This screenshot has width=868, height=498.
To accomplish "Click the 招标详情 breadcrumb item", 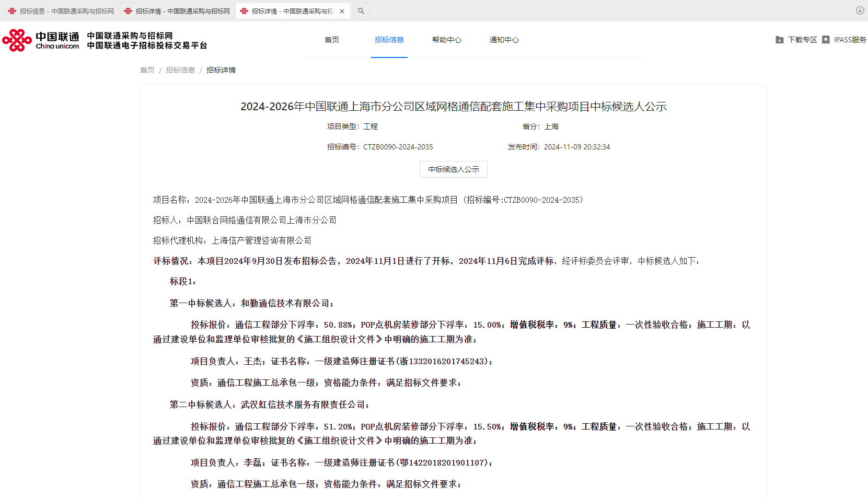I will 221,70.
